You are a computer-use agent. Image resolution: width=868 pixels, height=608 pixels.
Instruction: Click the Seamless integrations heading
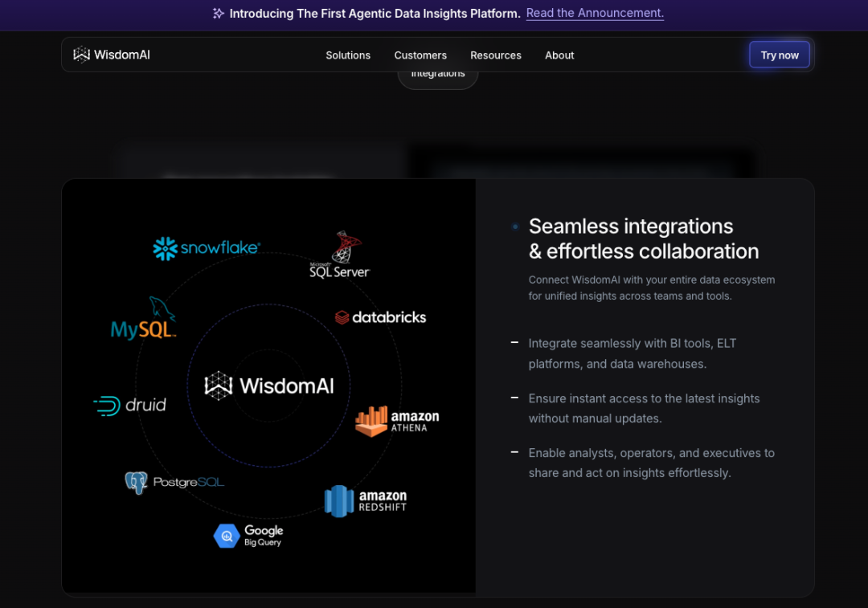point(644,239)
